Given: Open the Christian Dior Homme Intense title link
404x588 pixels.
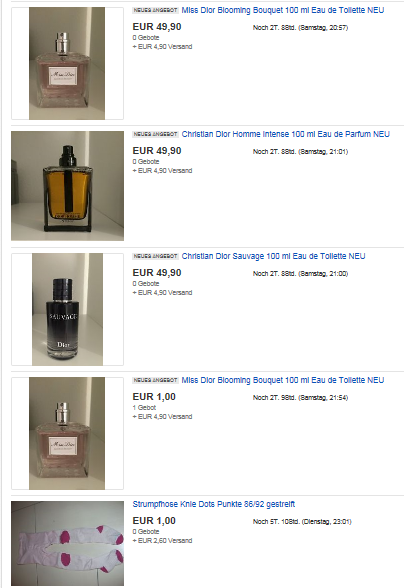Looking at the screenshot, I should (286, 134).
